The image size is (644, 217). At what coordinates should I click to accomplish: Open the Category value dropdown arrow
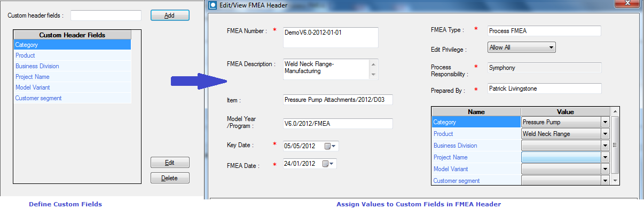tap(604, 122)
